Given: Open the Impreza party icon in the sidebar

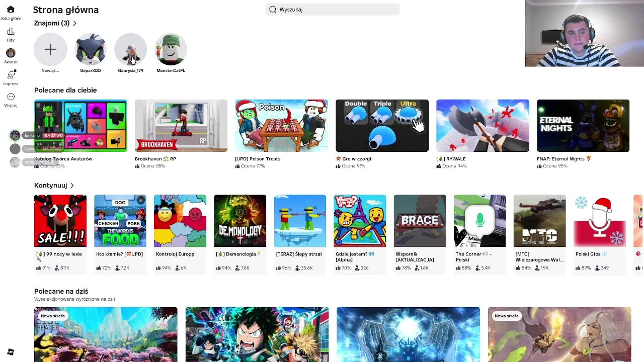Looking at the screenshot, I should pyautogui.click(x=11, y=75).
